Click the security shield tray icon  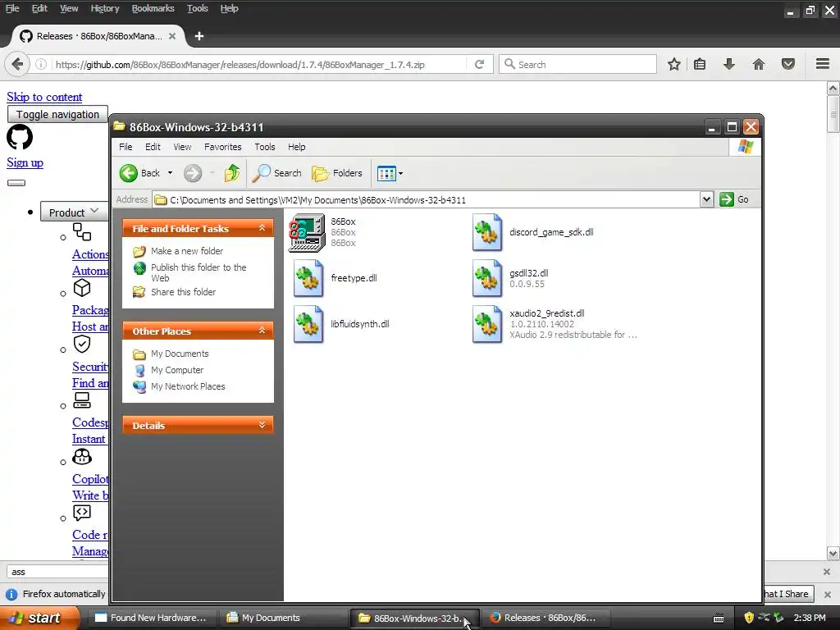[x=749, y=618]
